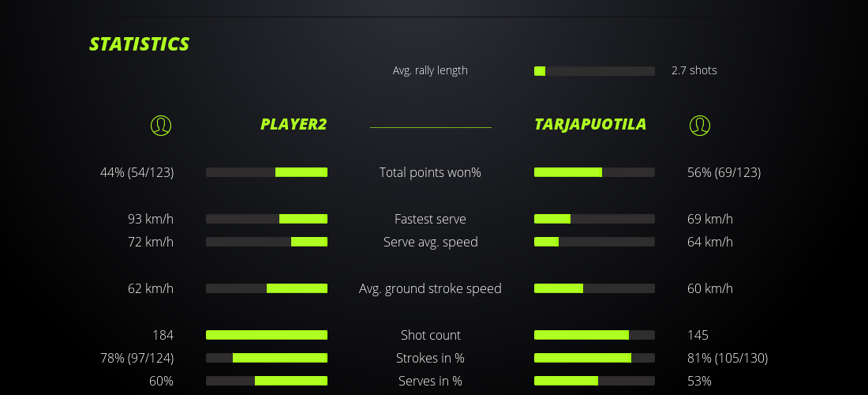Click PLAYER2's 93 km/h fastest serve value

[x=151, y=219]
